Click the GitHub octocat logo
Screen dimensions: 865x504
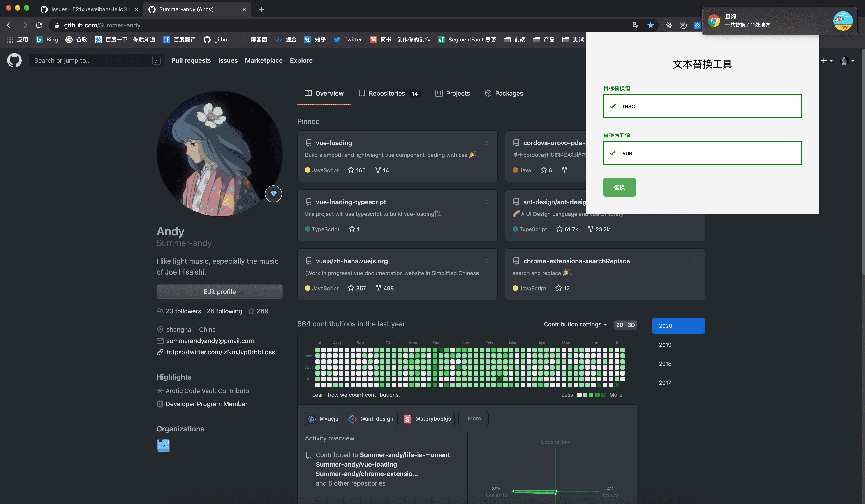[14, 60]
